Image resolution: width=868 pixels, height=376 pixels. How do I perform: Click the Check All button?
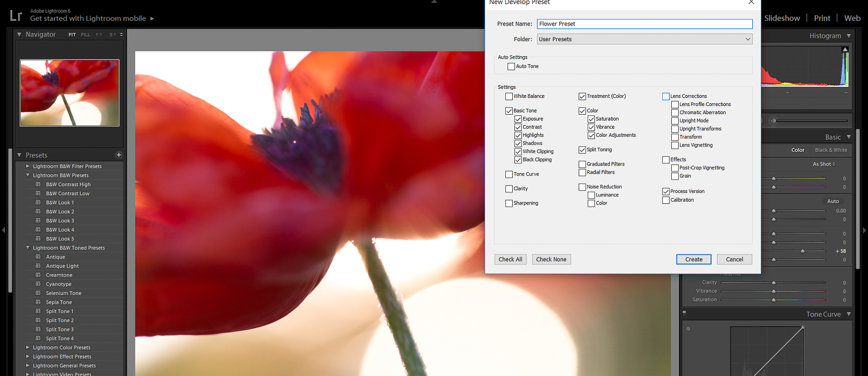point(510,260)
